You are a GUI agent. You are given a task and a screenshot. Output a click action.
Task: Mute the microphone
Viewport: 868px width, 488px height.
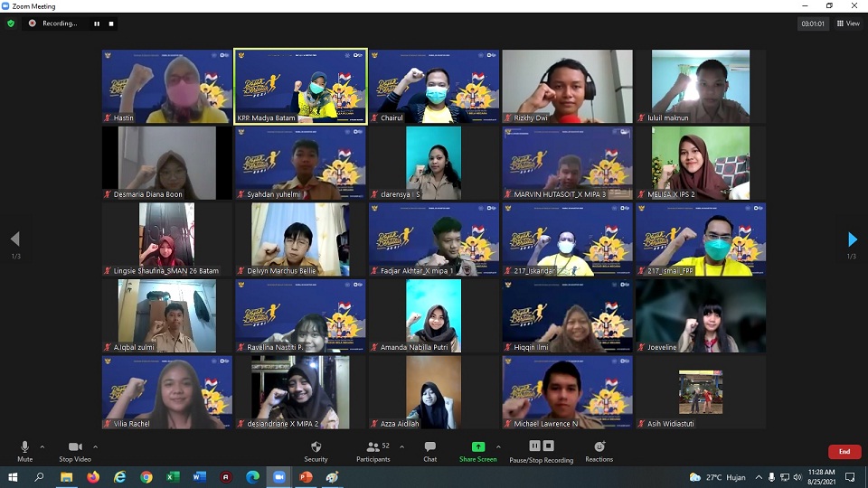(x=24, y=450)
